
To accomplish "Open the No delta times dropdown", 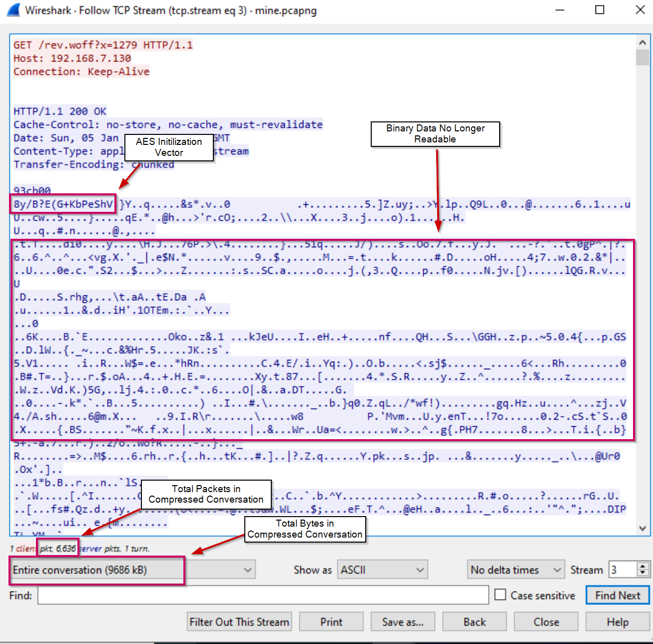I will [x=516, y=570].
